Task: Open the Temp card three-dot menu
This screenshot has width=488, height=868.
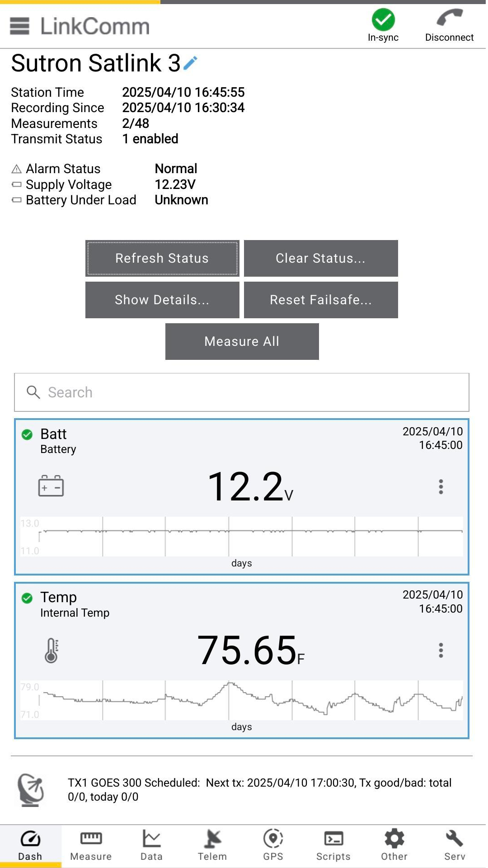Action: [441, 651]
